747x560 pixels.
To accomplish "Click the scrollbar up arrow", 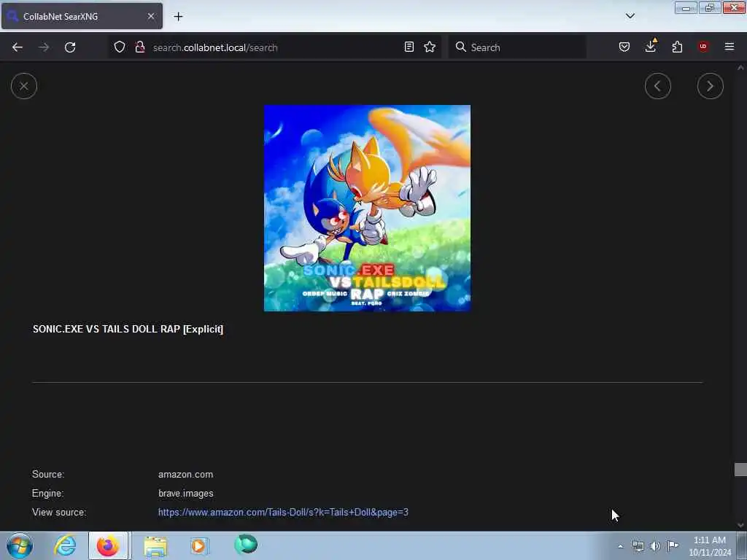I will pyautogui.click(x=740, y=68).
